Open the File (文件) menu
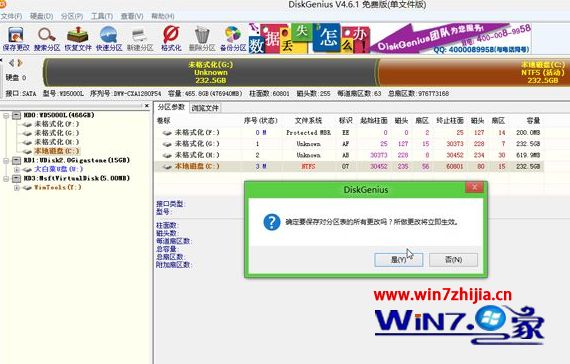 [x=11, y=16]
